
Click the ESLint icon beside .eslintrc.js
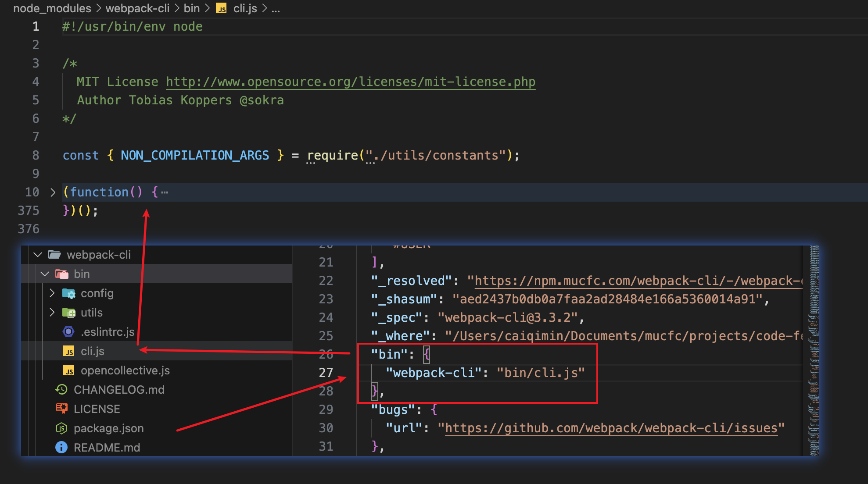pyautogui.click(x=68, y=332)
